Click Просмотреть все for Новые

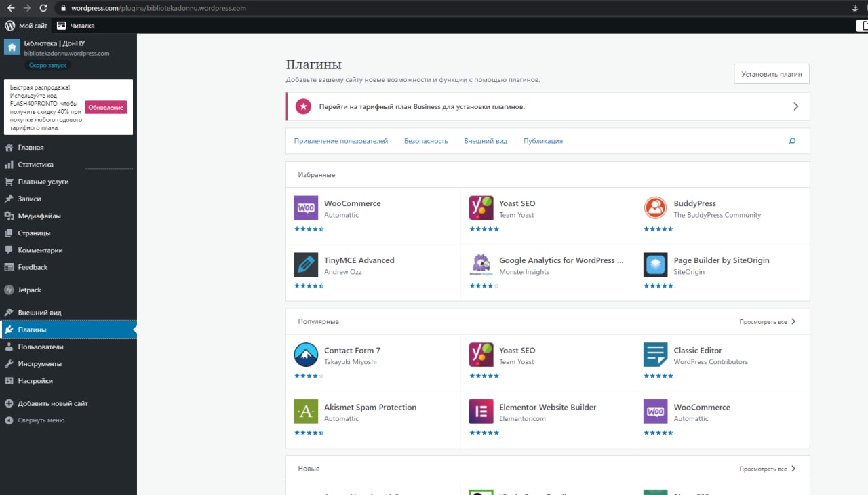[768, 469]
